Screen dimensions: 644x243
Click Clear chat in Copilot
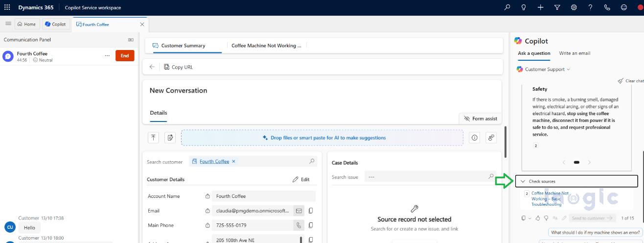[x=631, y=81]
